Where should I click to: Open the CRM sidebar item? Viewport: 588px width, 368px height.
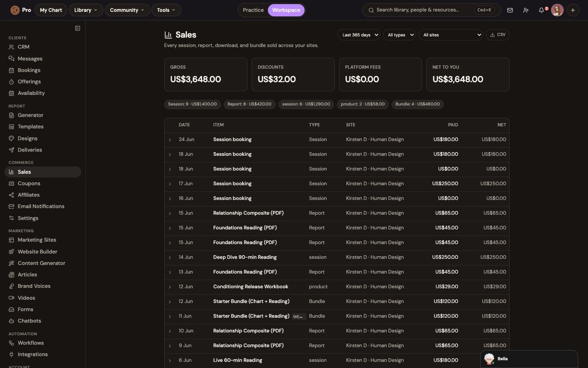tap(42, 47)
